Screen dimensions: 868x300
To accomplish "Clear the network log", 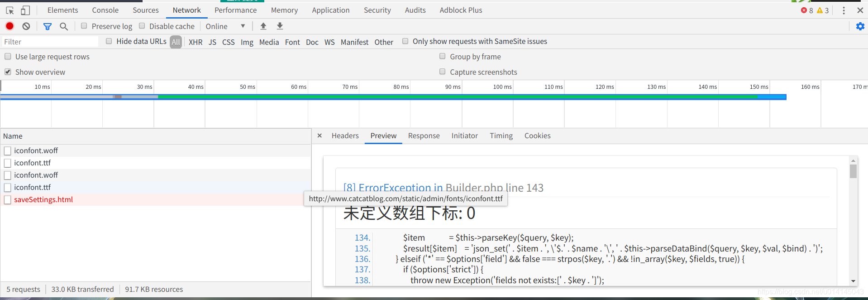I will [x=26, y=26].
